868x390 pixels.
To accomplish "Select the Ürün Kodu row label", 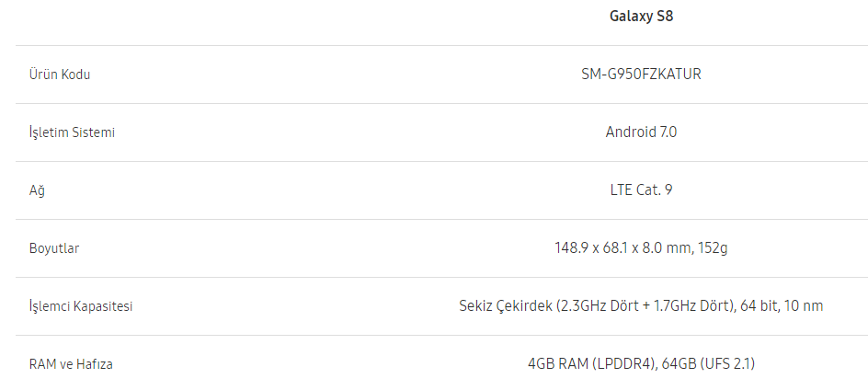I will coord(60,75).
